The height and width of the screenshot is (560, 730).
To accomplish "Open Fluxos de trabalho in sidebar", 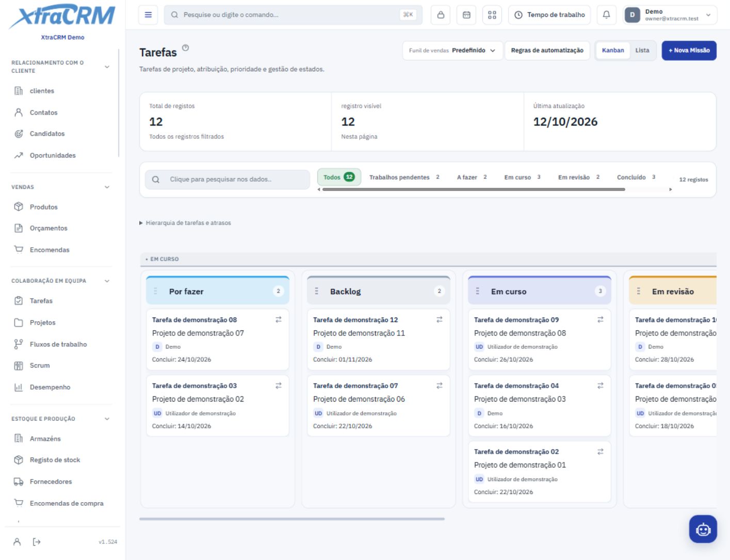I will coord(62,344).
